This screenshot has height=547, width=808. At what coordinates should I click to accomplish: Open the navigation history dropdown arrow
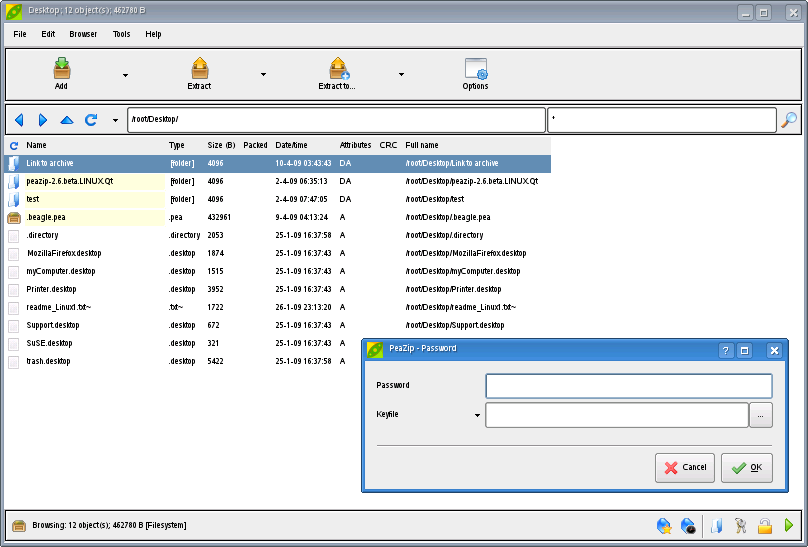[115, 121]
